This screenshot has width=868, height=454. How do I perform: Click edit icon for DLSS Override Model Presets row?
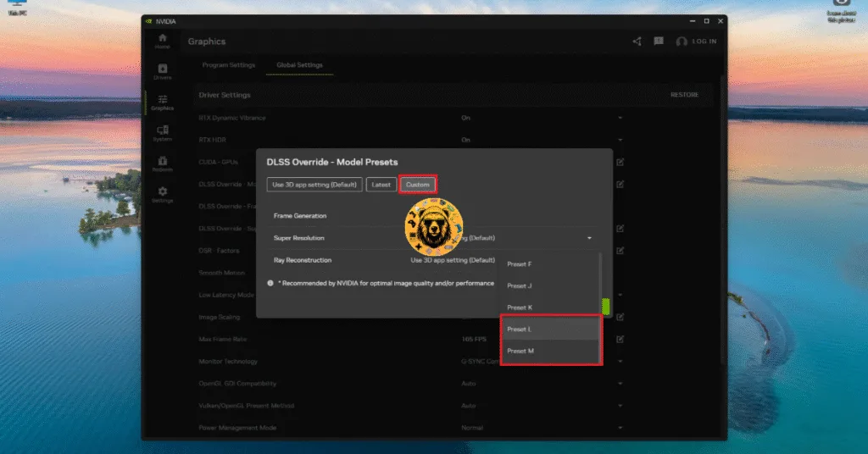[x=620, y=184]
